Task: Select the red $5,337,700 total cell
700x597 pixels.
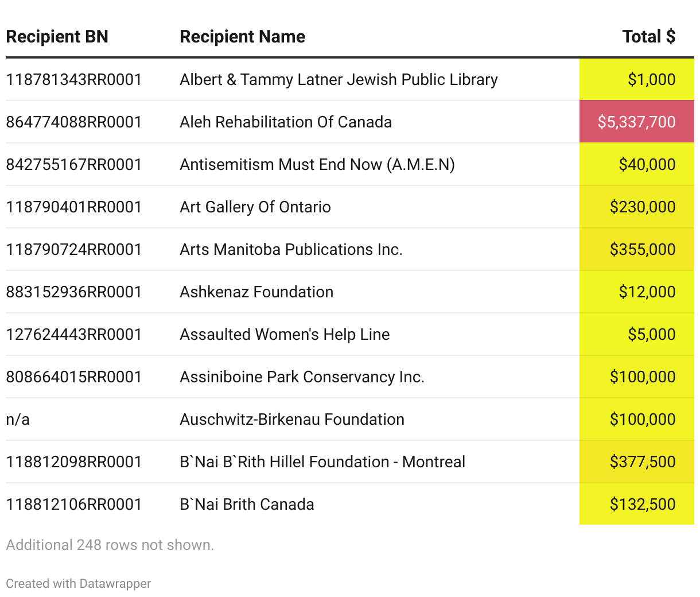Action: pos(636,122)
